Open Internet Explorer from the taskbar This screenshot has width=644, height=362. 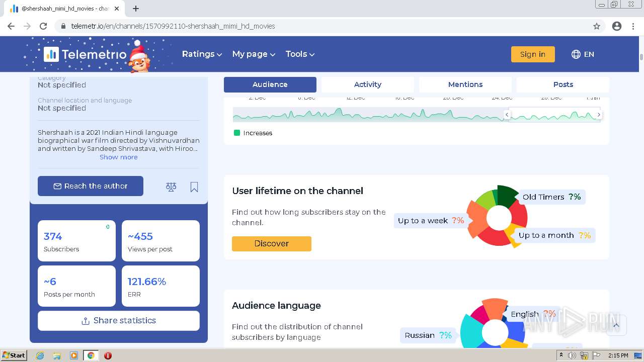click(40, 355)
